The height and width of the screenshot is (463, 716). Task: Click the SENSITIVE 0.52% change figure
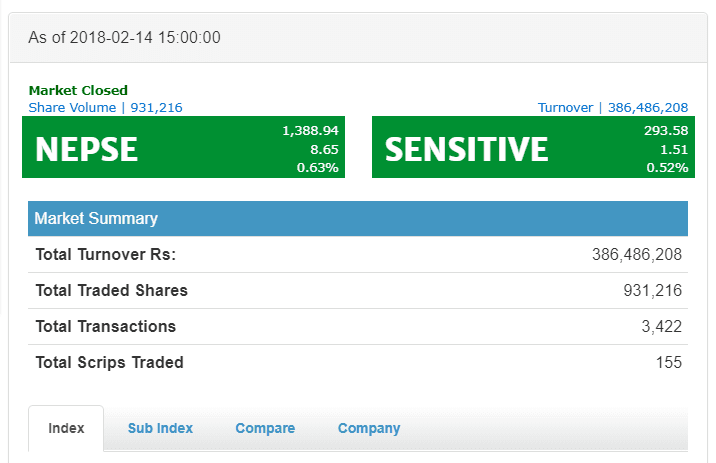click(667, 167)
